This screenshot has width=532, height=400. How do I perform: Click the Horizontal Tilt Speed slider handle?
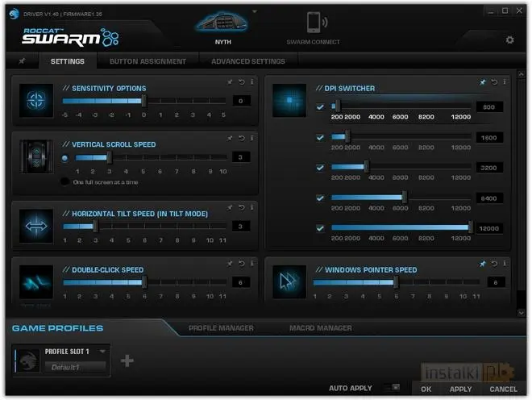coord(96,226)
